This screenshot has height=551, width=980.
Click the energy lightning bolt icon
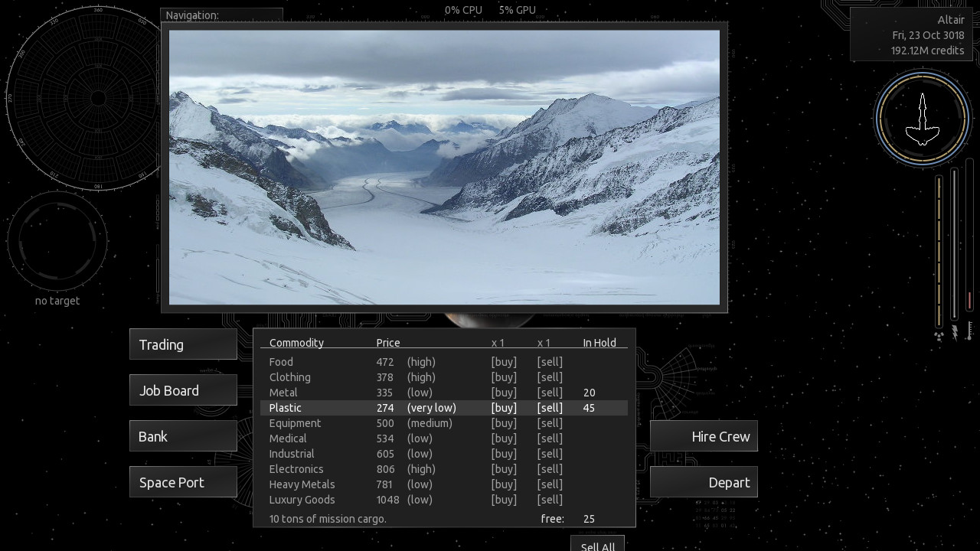click(x=955, y=332)
